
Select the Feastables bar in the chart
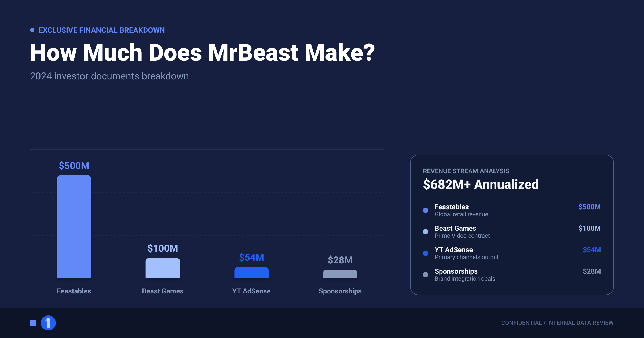pos(74,227)
